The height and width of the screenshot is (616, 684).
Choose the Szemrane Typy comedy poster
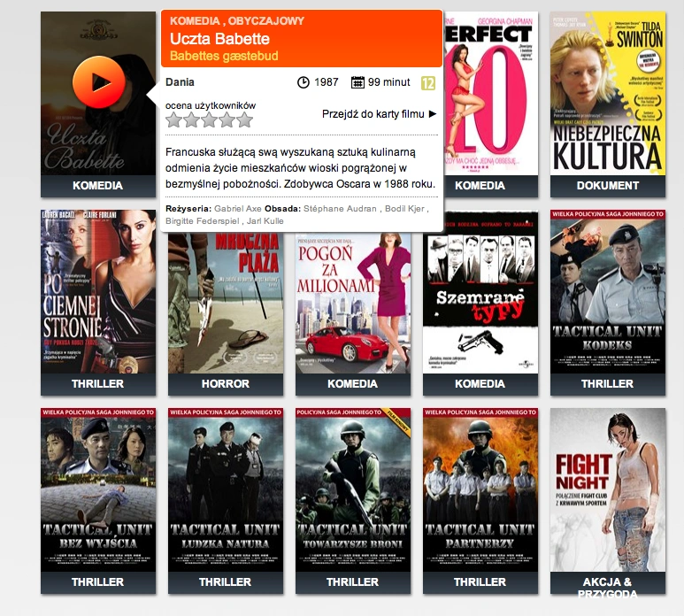(x=480, y=292)
